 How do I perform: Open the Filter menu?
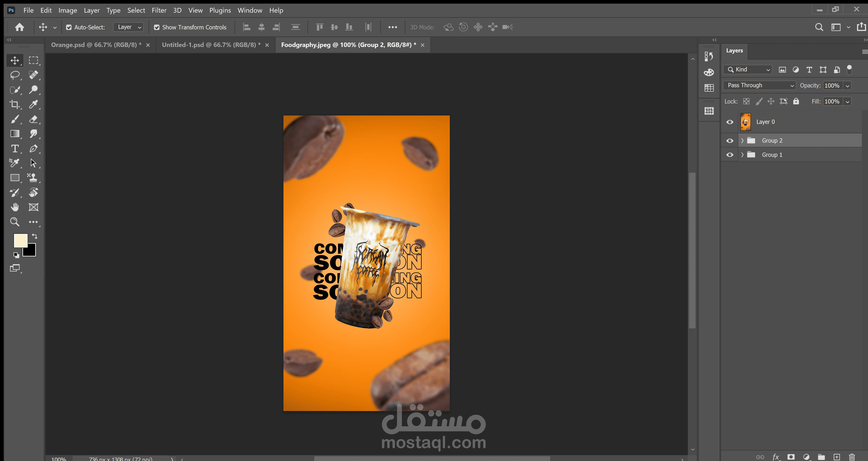pos(159,10)
